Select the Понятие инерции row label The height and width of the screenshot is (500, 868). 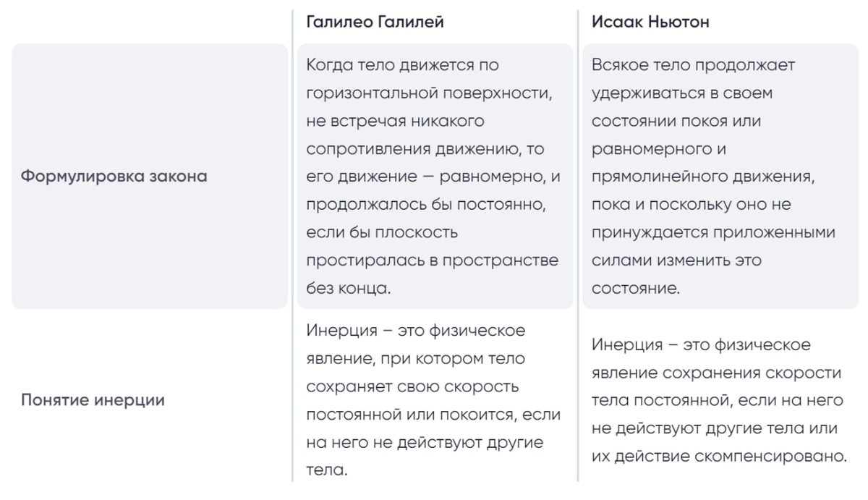(x=93, y=400)
